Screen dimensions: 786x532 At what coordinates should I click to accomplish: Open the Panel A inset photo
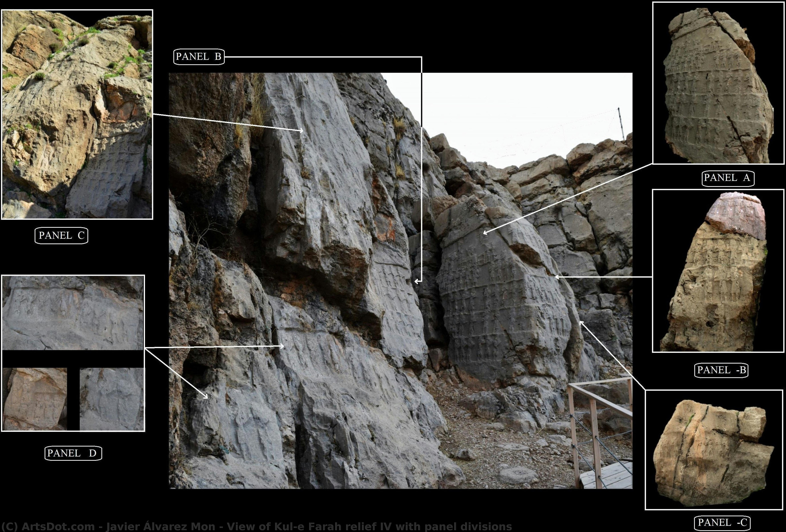(x=718, y=83)
